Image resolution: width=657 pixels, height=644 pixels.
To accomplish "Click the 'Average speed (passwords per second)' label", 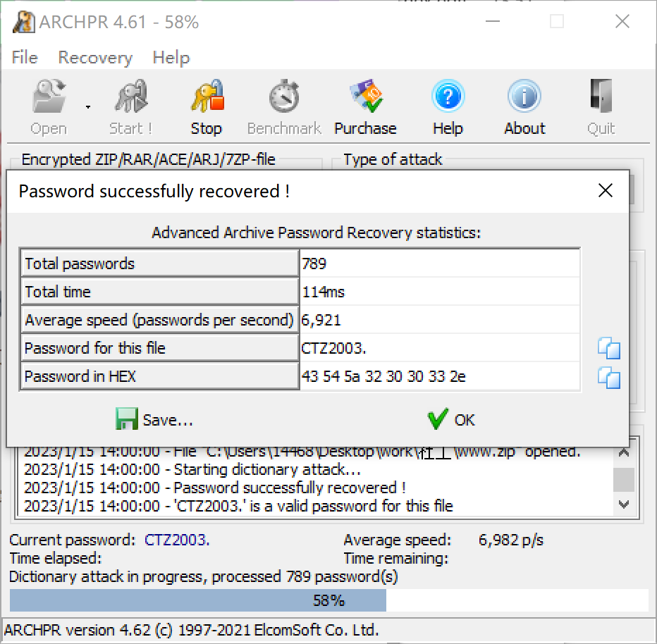I will pyautogui.click(x=160, y=320).
